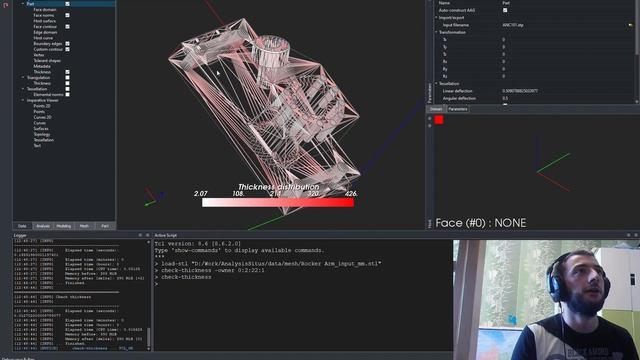Collapse the Imperative Viewer tree node
Screen dimensions: 640x360
pos(23,100)
